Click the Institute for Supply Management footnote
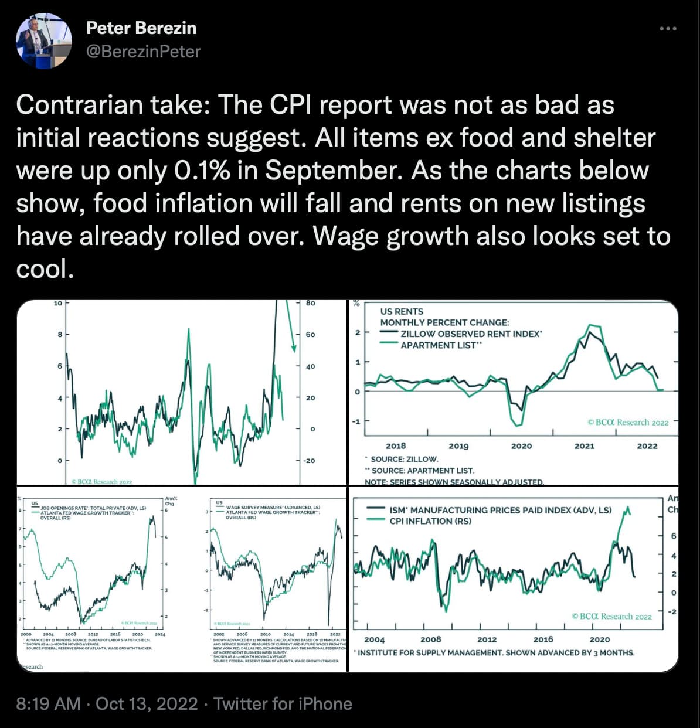 [495, 652]
